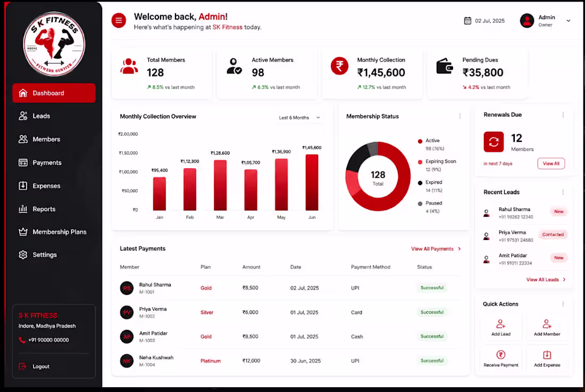This screenshot has height=392, width=585.
Task: Click SK Fitness link in welcome text
Action: (x=228, y=27)
